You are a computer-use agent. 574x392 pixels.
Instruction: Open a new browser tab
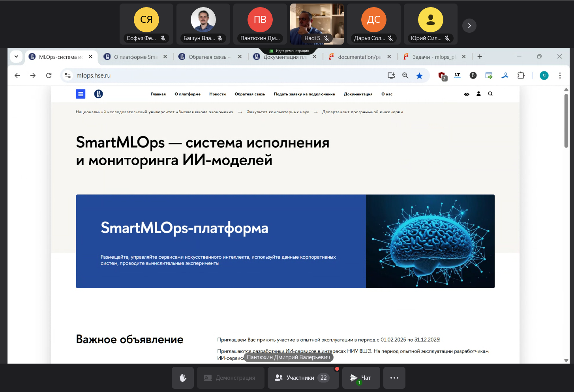coord(480,56)
